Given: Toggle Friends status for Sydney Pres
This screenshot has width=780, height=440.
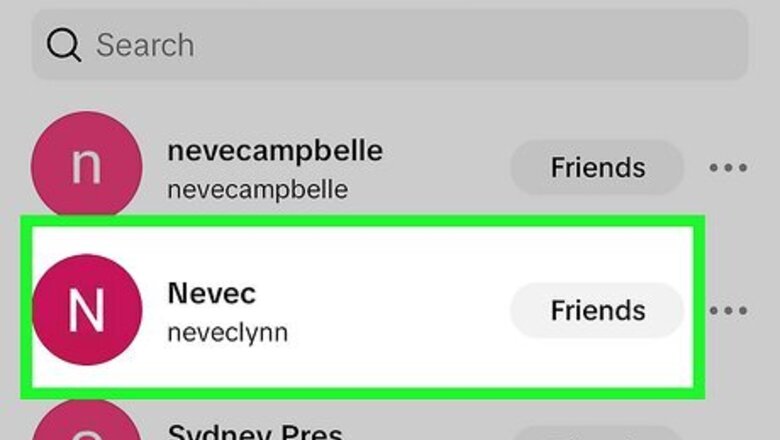Looking at the screenshot, I should 597,432.
